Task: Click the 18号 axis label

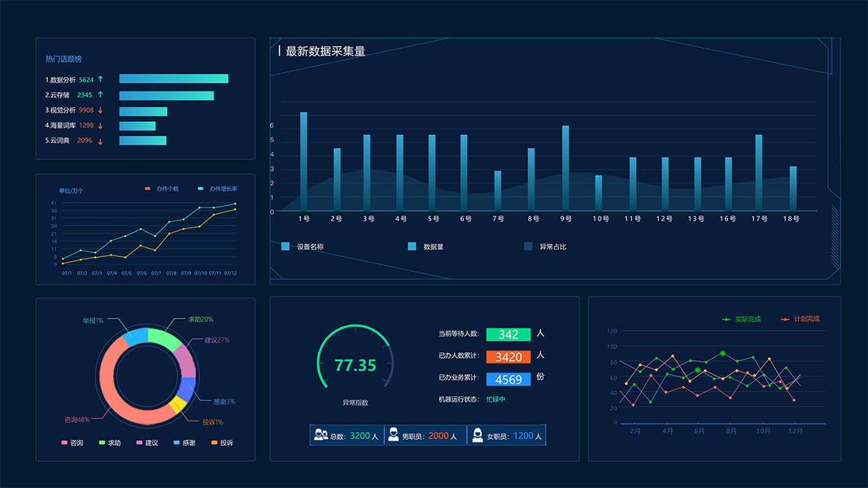Action: pyautogui.click(x=791, y=219)
